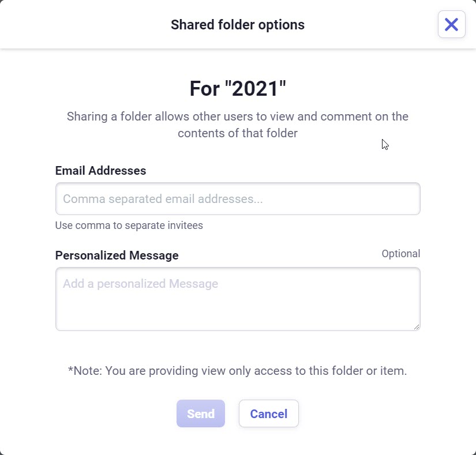Click the Personalized Message label
Viewport: 476px width, 455px height.
pyautogui.click(x=117, y=255)
